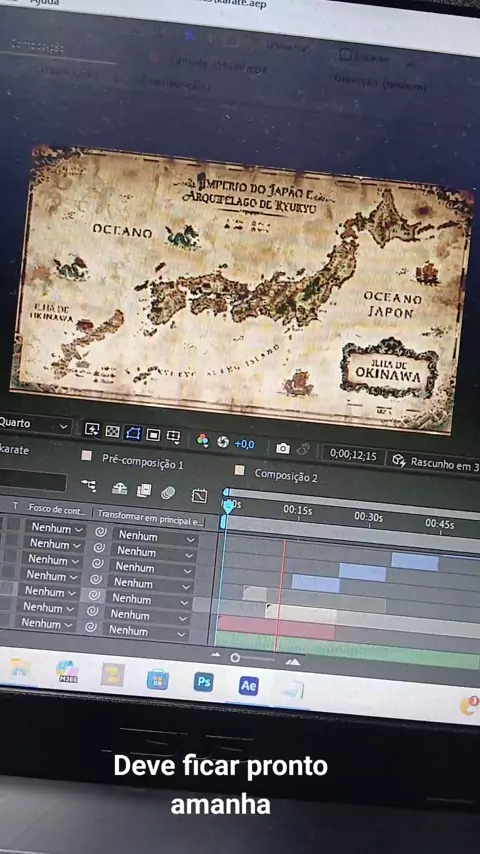This screenshot has height=854, width=480.
Task: Click the timeline zoom in mountain icon
Action: pyautogui.click(x=293, y=662)
